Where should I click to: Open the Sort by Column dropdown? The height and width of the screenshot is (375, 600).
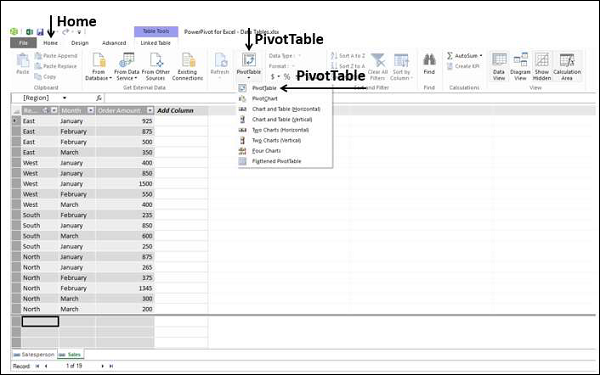tap(401, 67)
